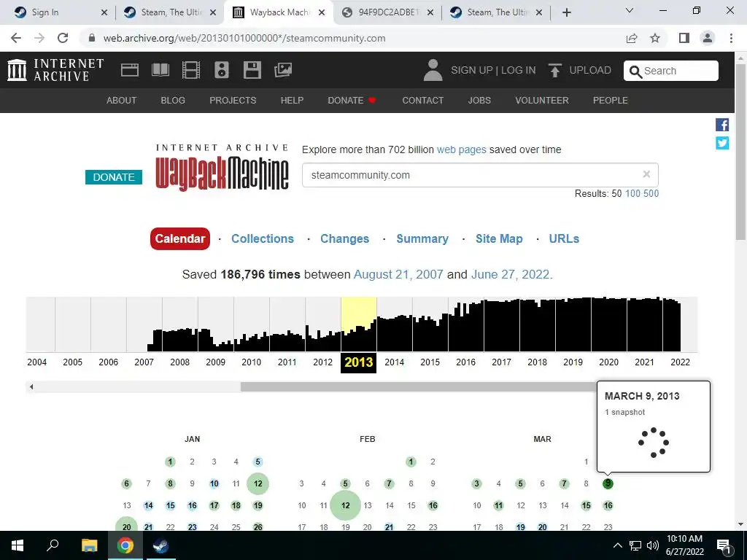Follow the August 21, 2007 link

point(398,274)
